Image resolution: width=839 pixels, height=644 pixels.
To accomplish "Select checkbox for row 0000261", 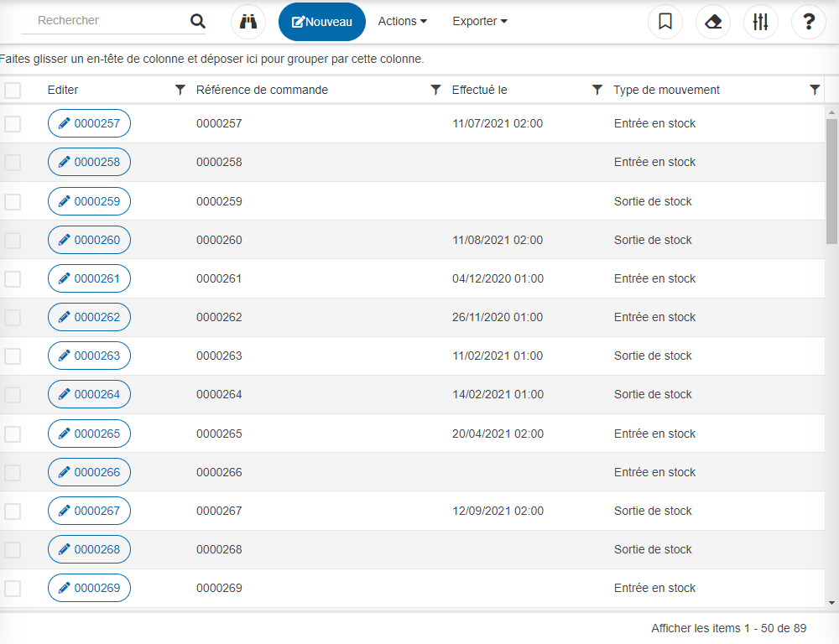I will point(13,279).
